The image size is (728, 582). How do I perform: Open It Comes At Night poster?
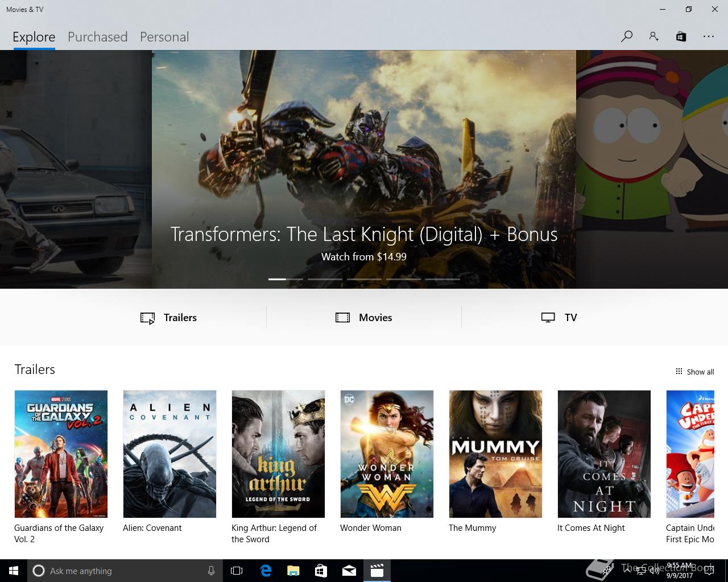point(604,454)
